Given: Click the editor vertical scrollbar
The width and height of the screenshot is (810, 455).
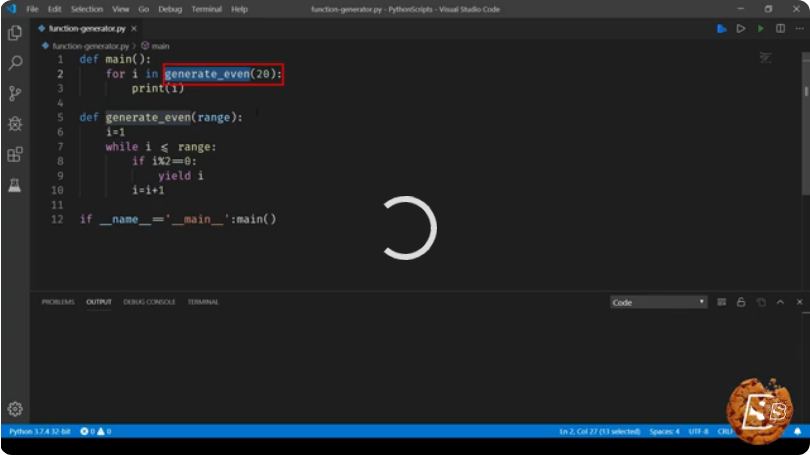Looking at the screenshot, I should coord(805,124).
